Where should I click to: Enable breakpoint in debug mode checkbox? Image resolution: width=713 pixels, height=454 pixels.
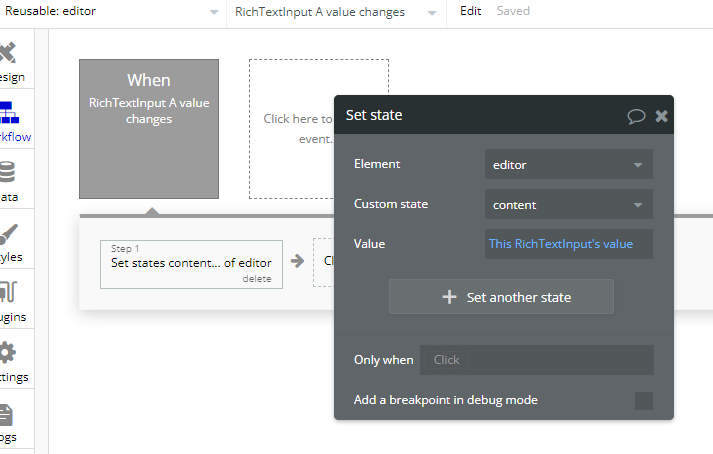644,401
